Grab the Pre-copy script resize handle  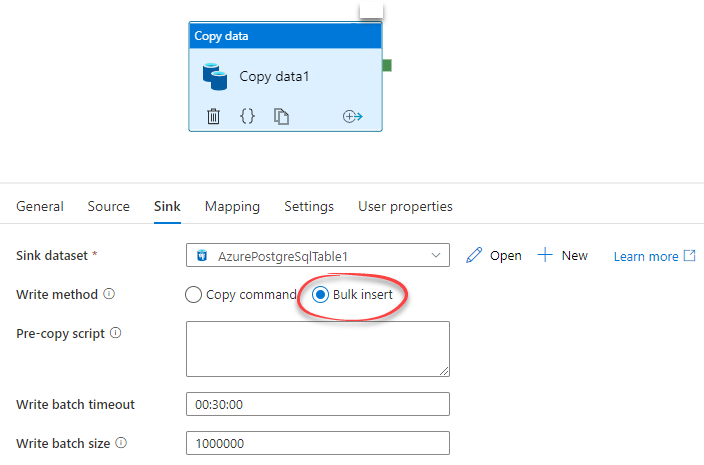point(444,371)
